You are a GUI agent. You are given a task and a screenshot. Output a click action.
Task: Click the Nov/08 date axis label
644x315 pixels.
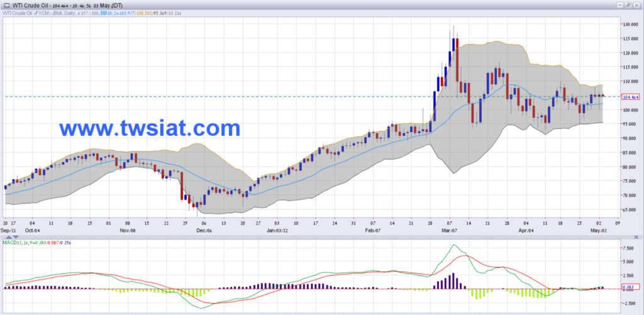pyautogui.click(x=128, y=231)
